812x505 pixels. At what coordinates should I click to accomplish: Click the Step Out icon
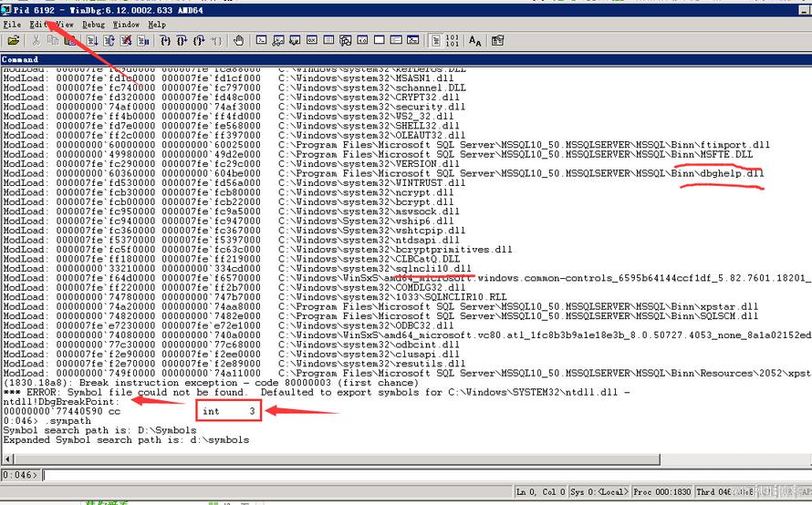coord(199,40)
